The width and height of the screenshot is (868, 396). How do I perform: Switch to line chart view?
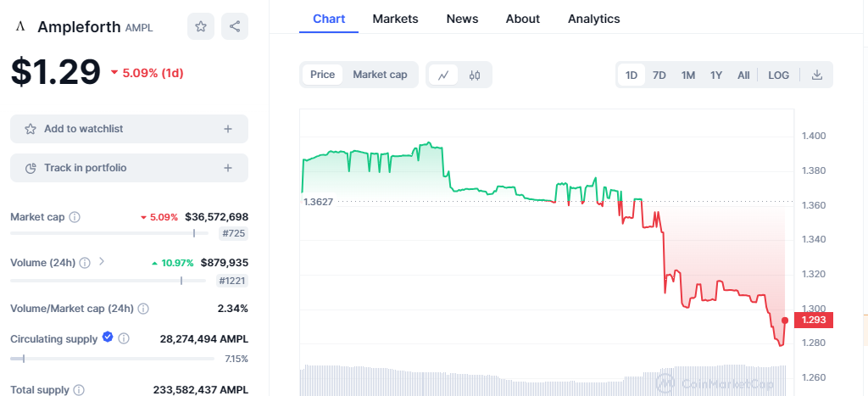click(442, 75)
